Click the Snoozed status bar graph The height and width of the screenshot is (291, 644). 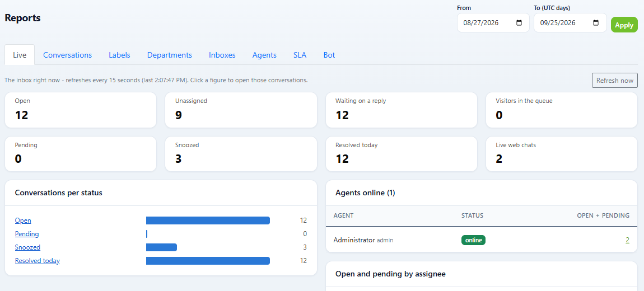[x=161, y=247]
